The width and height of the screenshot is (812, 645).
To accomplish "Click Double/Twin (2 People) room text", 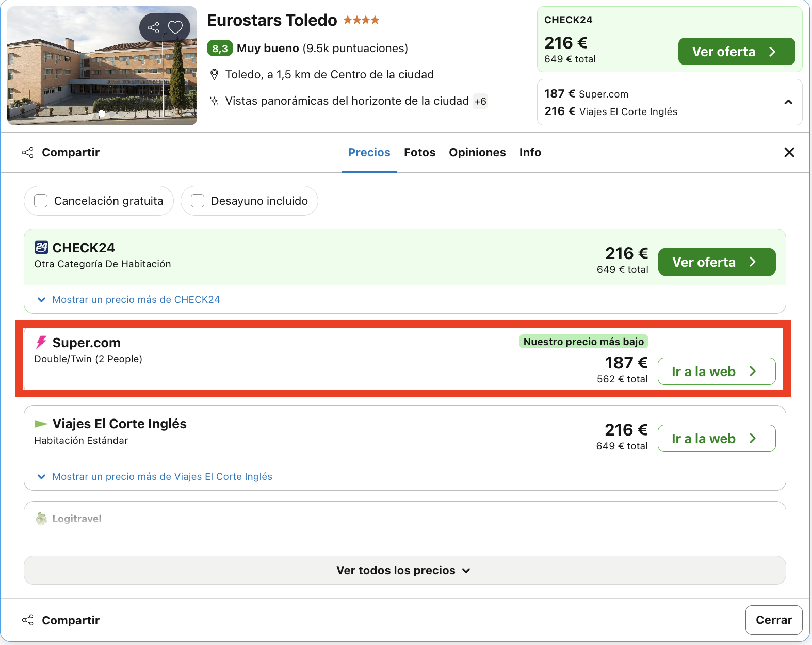I will [x=88, y=359].
